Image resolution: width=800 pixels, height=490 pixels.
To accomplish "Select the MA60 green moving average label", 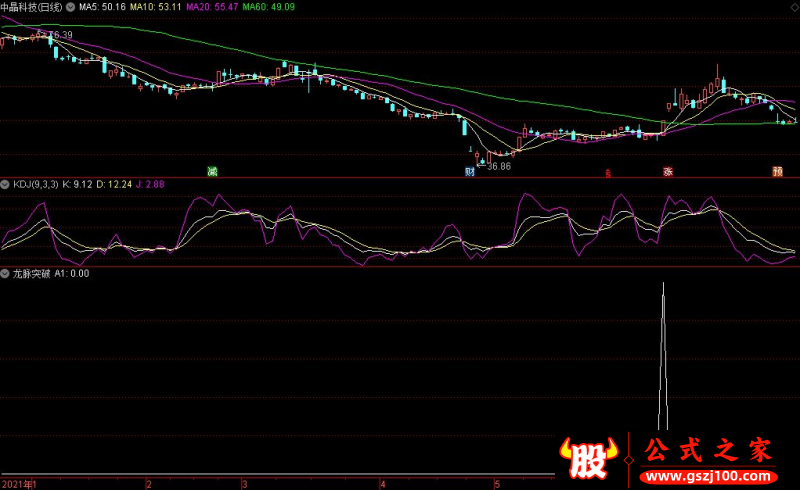I will [268, 7].
